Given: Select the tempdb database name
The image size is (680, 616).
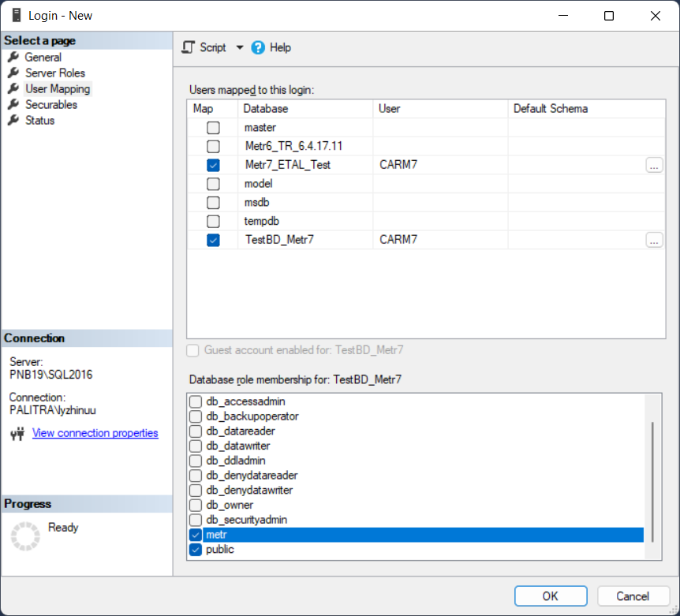Looking at the screenshot, I should pyautogui.click(x=261, y=221).
